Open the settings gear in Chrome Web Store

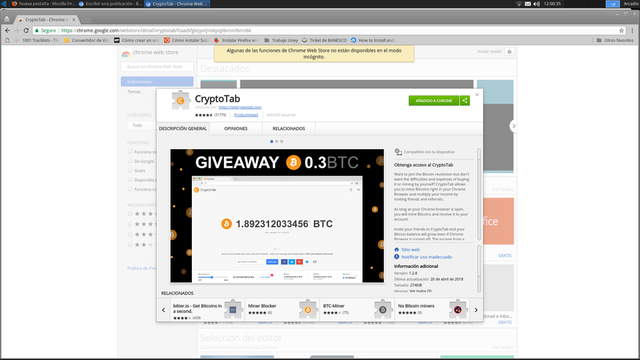[x=509, y=52]
